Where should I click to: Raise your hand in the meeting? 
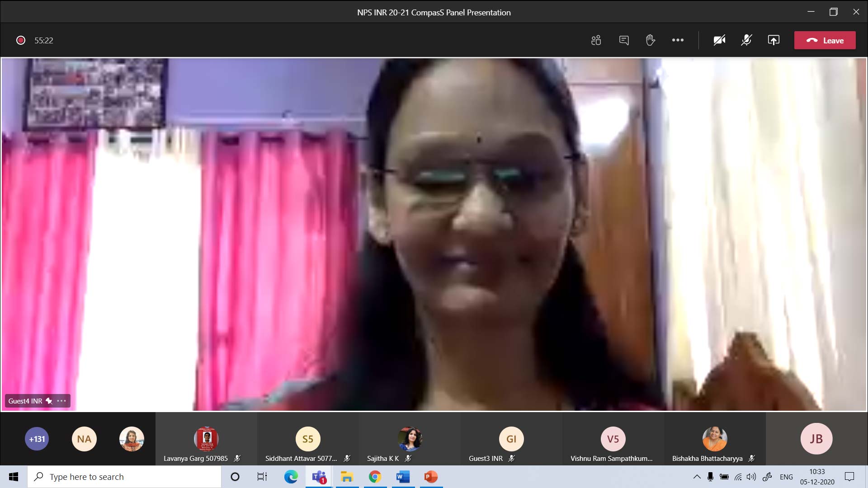651,40
